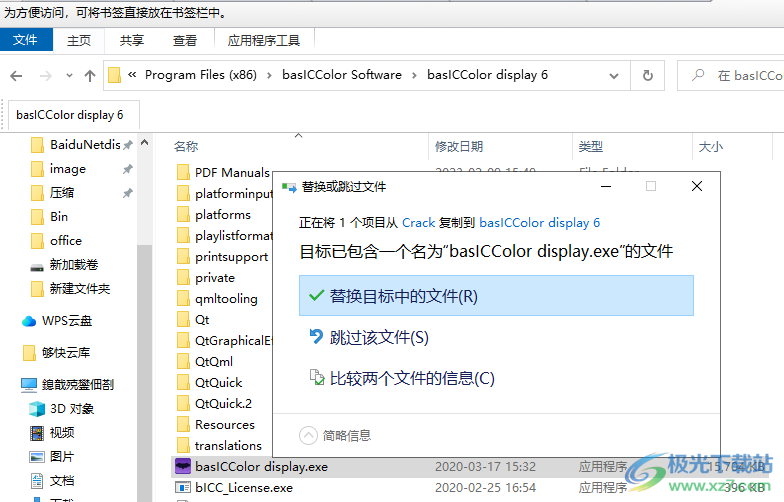Select the qmltooling folder
The width and height of the screenshot is (784, 502).
tap(226, 299)
